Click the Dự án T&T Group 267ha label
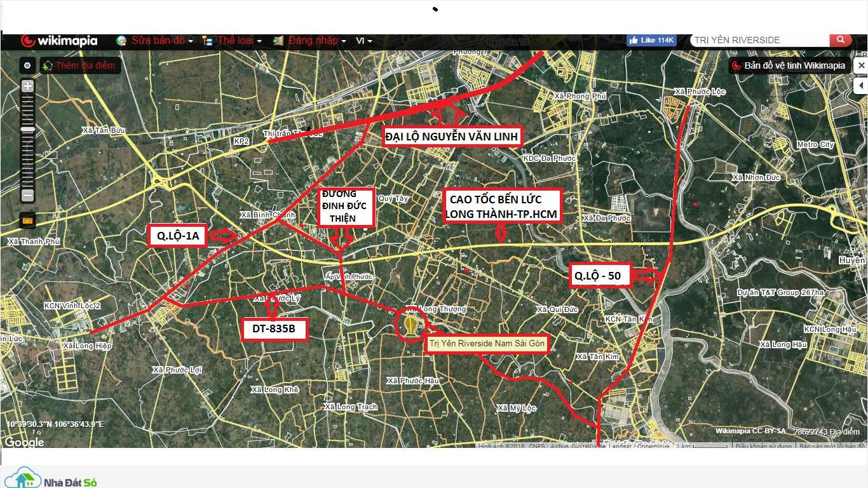The image size is (868, 488). coord(781,293)
